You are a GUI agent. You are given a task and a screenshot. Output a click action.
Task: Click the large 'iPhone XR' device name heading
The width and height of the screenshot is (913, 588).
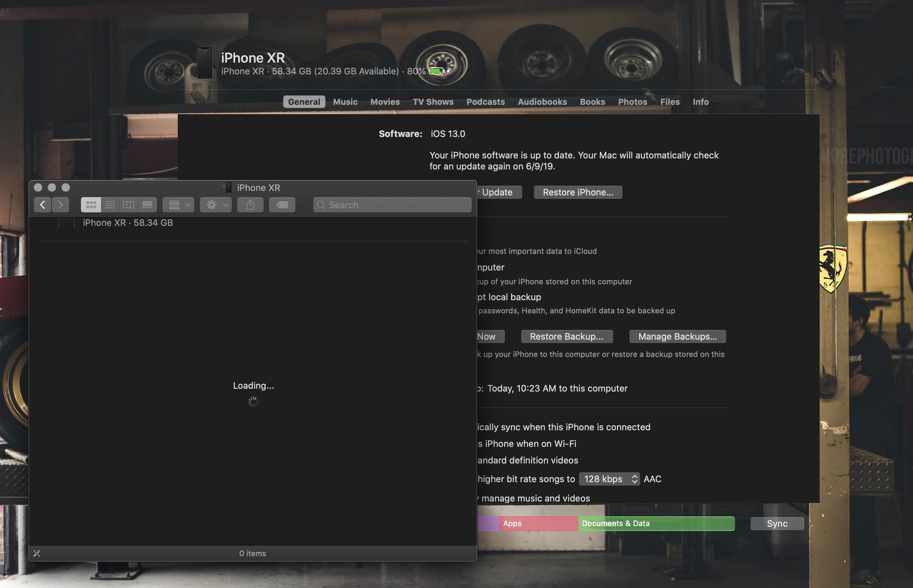pos(253,58)
